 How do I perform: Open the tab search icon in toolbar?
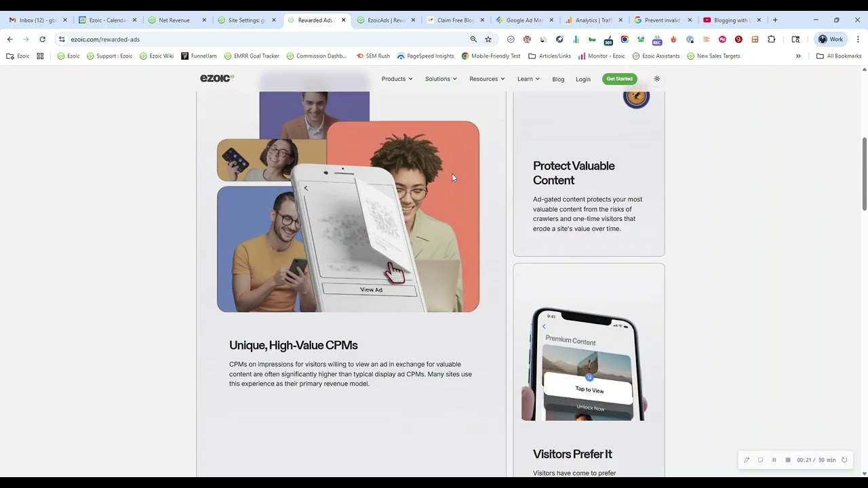coord(795,39)
